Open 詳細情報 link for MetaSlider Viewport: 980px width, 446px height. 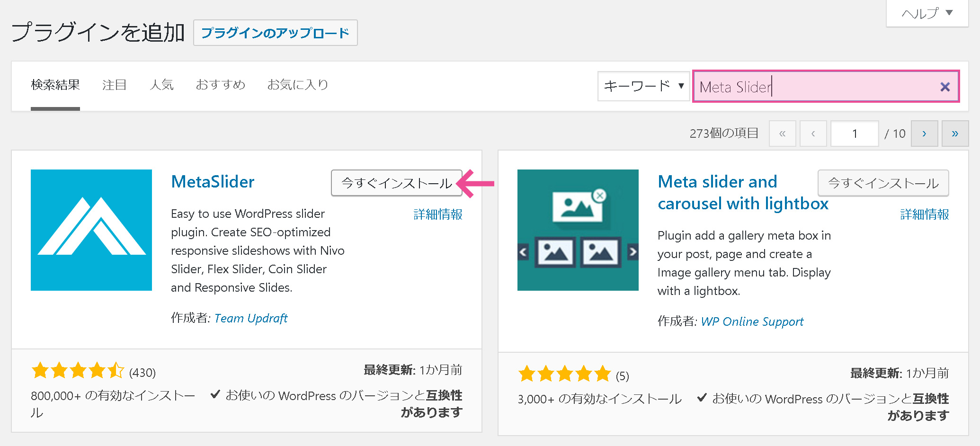(x=437, y=214)
